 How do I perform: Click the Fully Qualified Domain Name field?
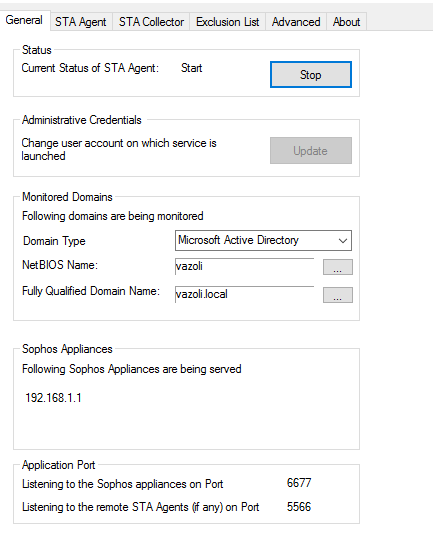[244, 294]
